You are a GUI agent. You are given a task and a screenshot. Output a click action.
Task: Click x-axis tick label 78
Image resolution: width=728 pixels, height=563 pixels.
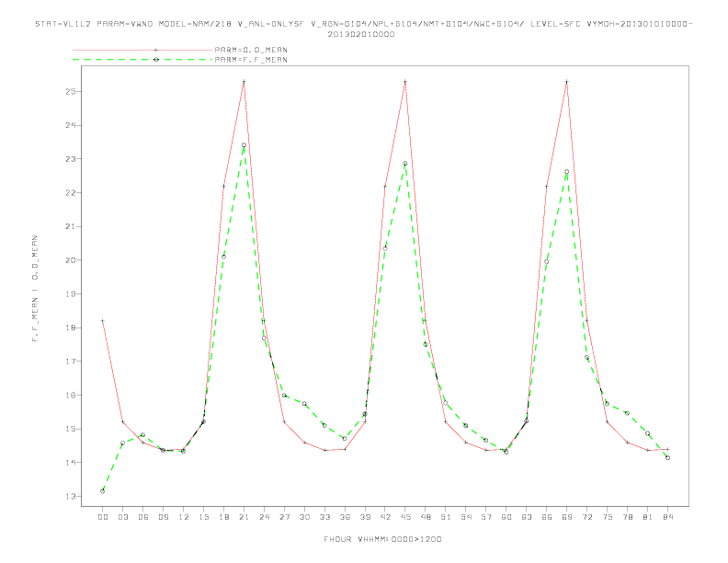pos(628,517)
